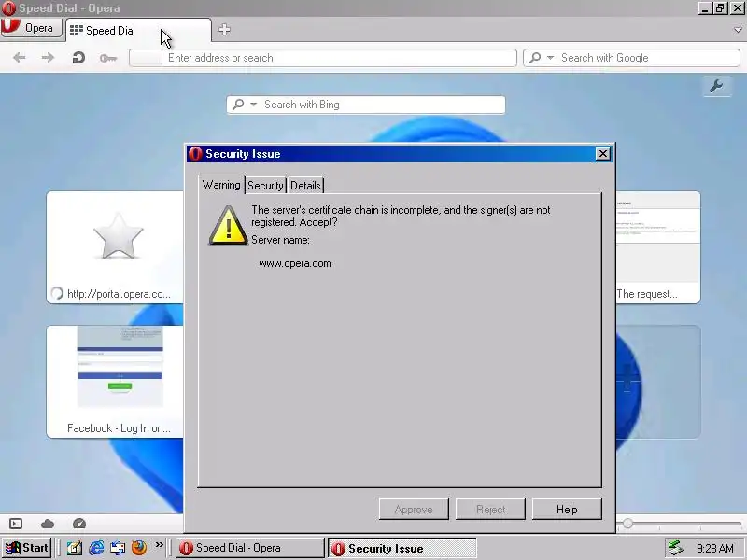This screenshot has height=560, width=747.
Task: Launch Internet Explorer from quick launch
Action: 96,548
